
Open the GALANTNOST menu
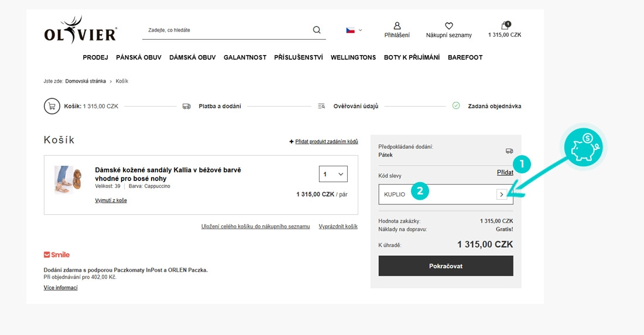point(245,57)
